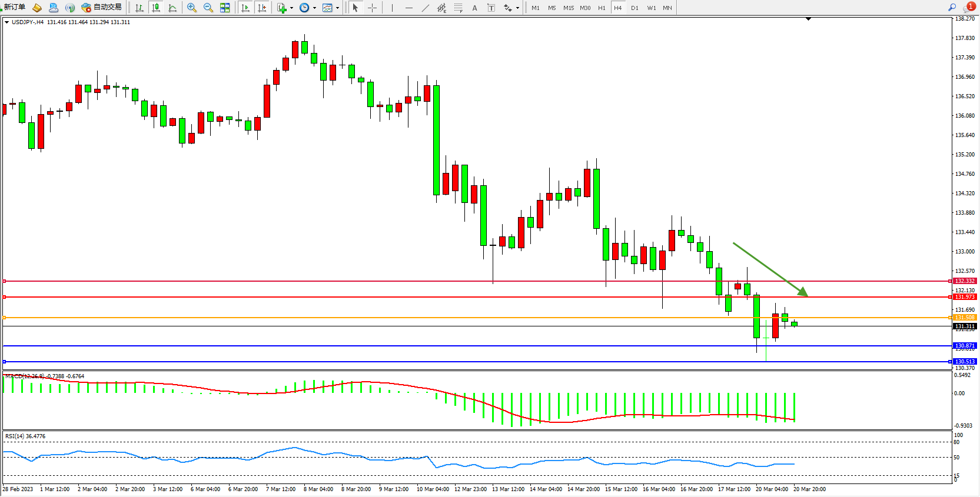
Task: Toggle candlestick chart display mode
Action: click(x=156, y=8)
